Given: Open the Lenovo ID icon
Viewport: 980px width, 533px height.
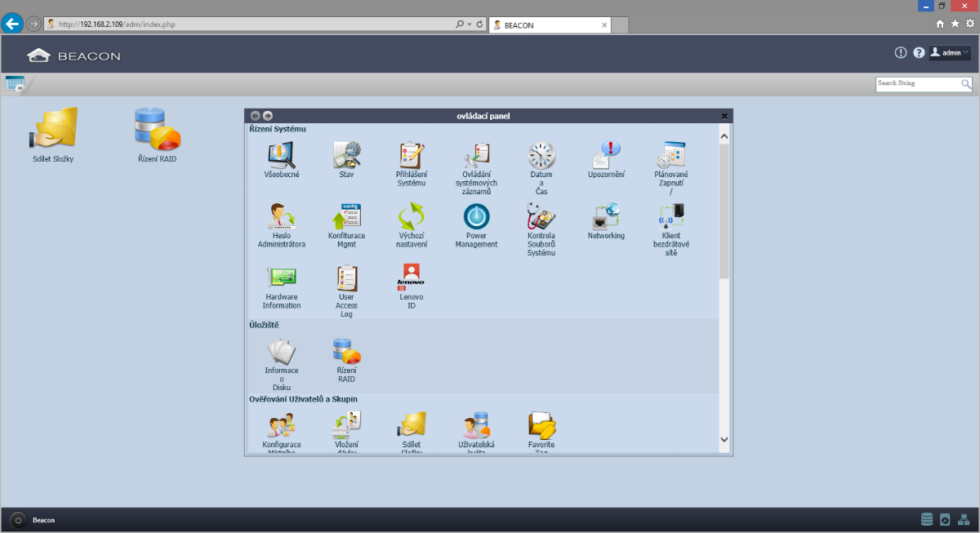Looking at the screenshot, I should point(411,278).
